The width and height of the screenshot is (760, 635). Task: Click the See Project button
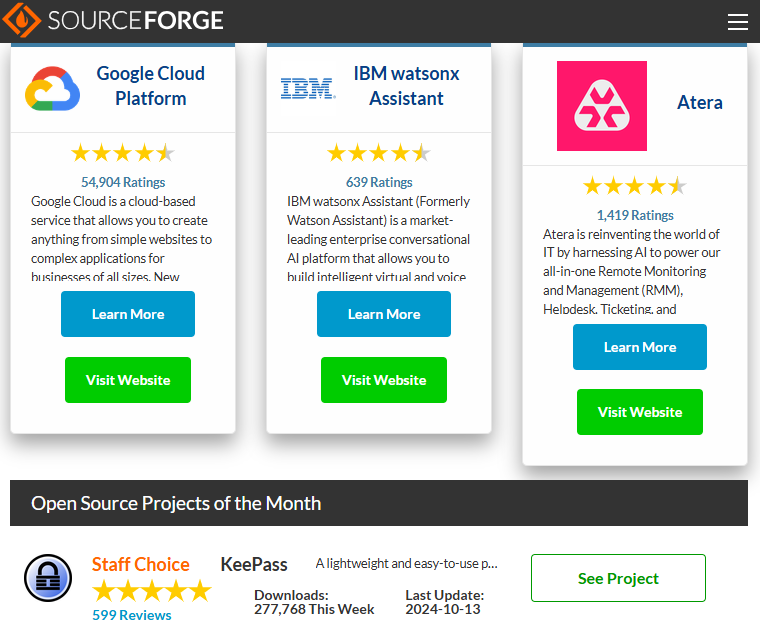(x=618, y=578)
